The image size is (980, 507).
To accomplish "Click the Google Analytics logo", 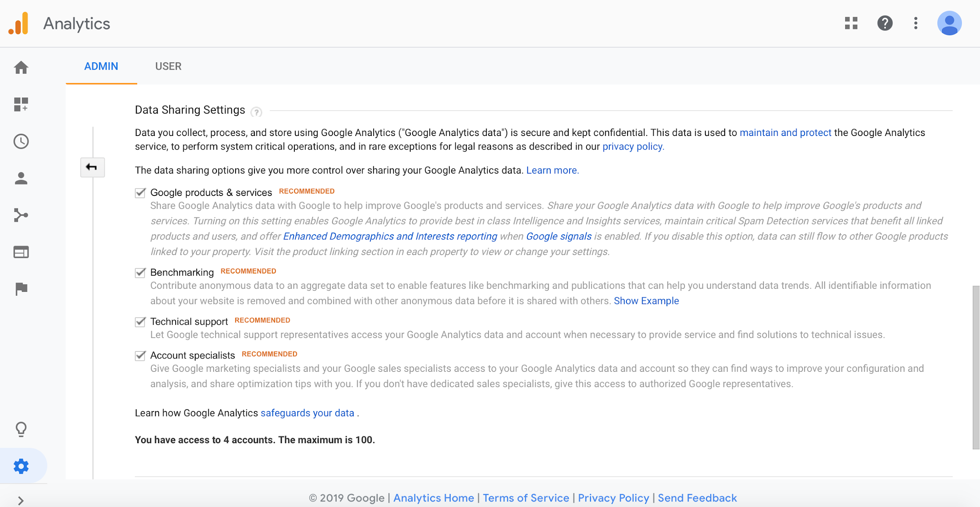I will 18,24.
